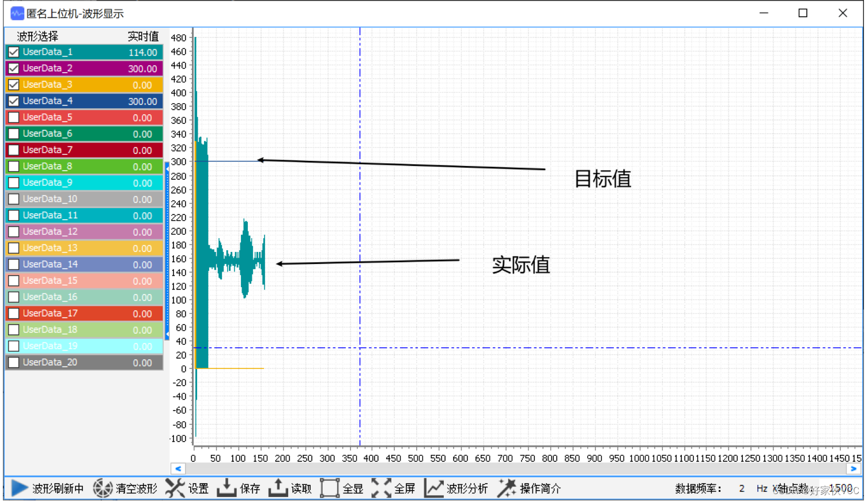Image resolution: width=868 pixels, height=501 pixels.
Task: Click the 全显 button label
Action: (353, 489)
